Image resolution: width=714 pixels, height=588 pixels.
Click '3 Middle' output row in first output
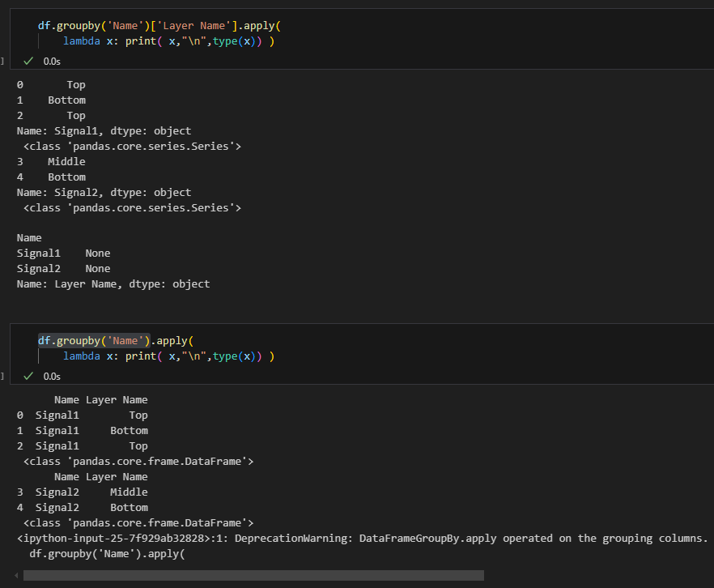[51, 162]
